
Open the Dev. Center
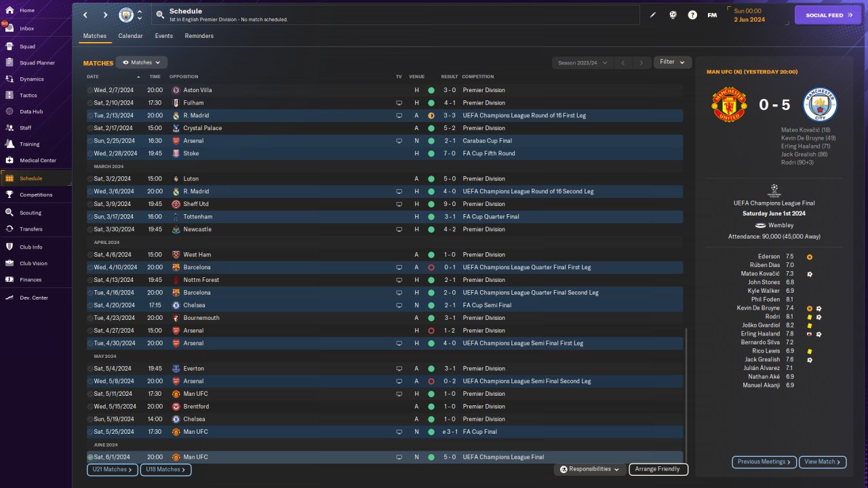click(35, 298)
